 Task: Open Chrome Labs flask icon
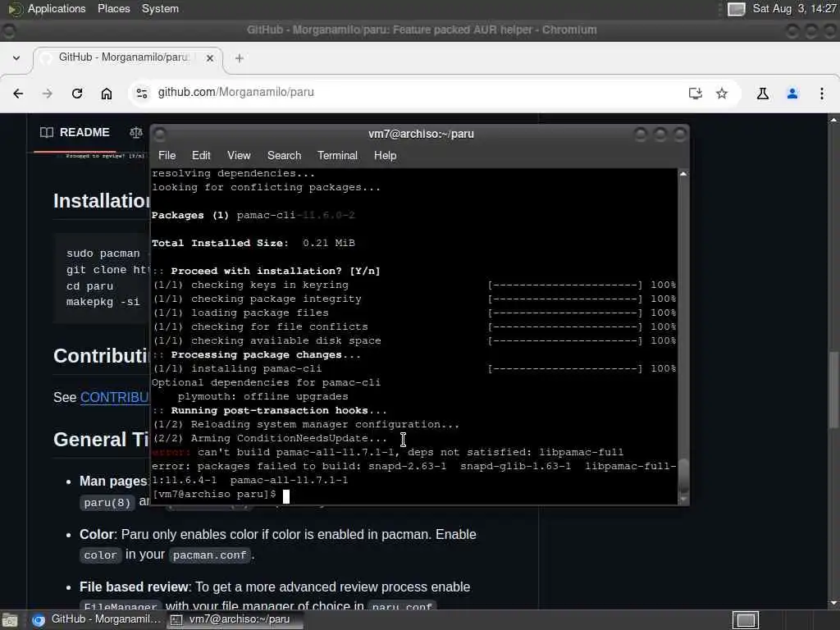click(763, 94)
